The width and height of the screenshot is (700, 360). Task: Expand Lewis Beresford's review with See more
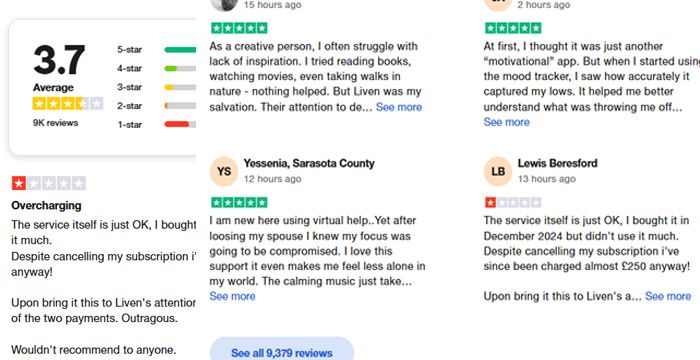pyautogui.click(x=668, y=296)
